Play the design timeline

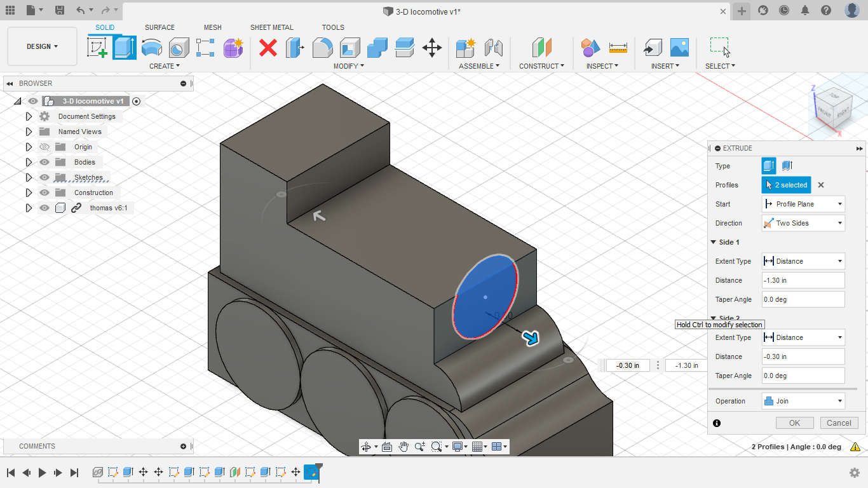[43, 472]
